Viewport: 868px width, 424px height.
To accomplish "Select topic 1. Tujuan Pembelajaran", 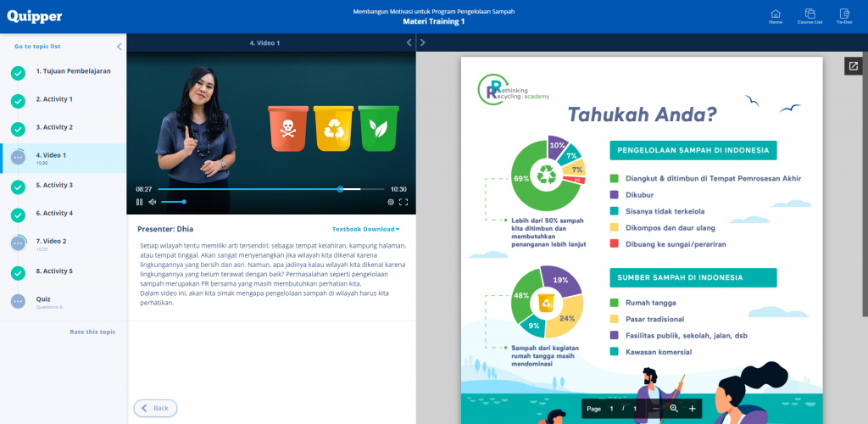I will pyautogui.click(x=73, y=71).
